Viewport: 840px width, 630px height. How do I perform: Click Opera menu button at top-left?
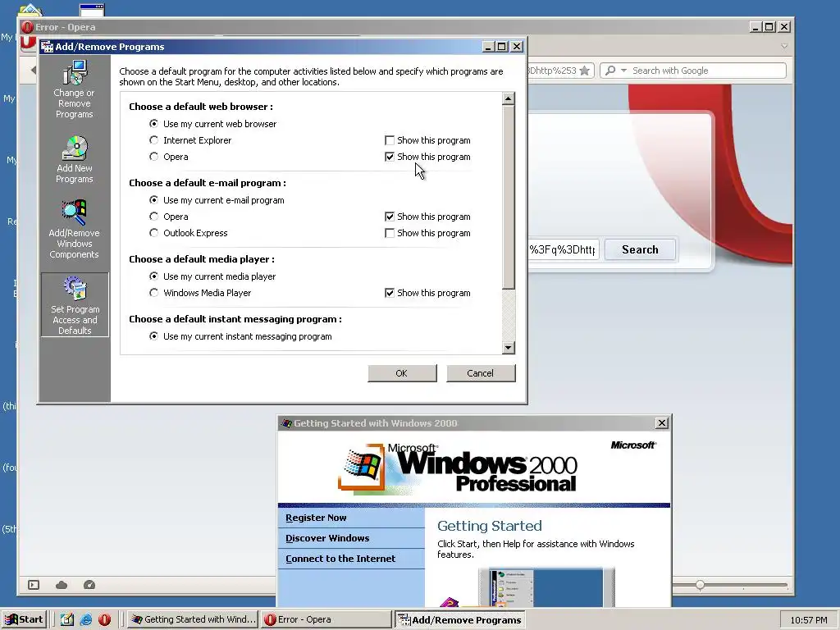point(28,43)
